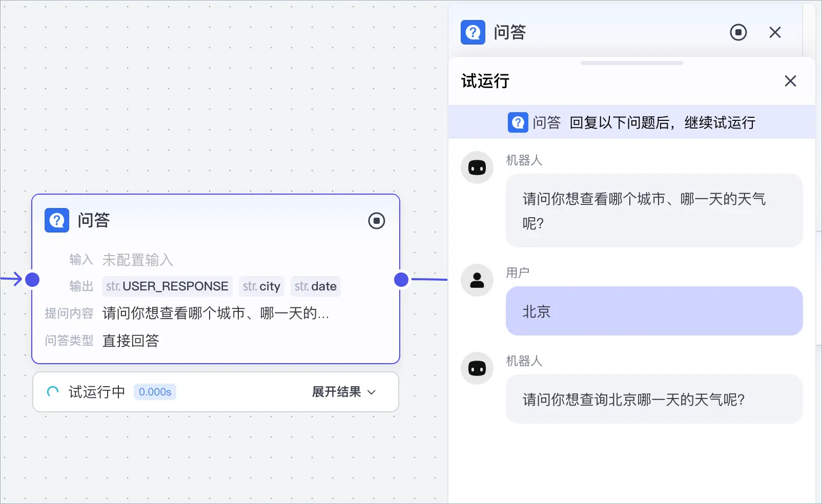
Task: Click the 用户 name label in the chat
Action: (518, 272)
